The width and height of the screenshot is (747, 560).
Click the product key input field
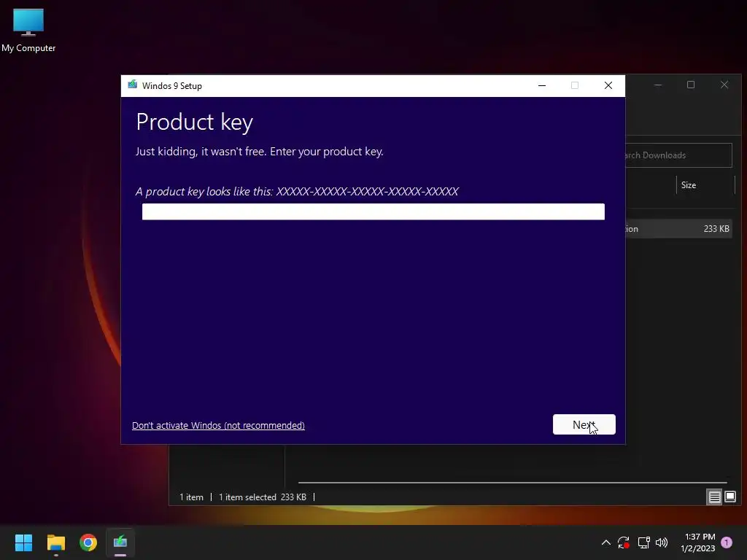coord(373,211)
